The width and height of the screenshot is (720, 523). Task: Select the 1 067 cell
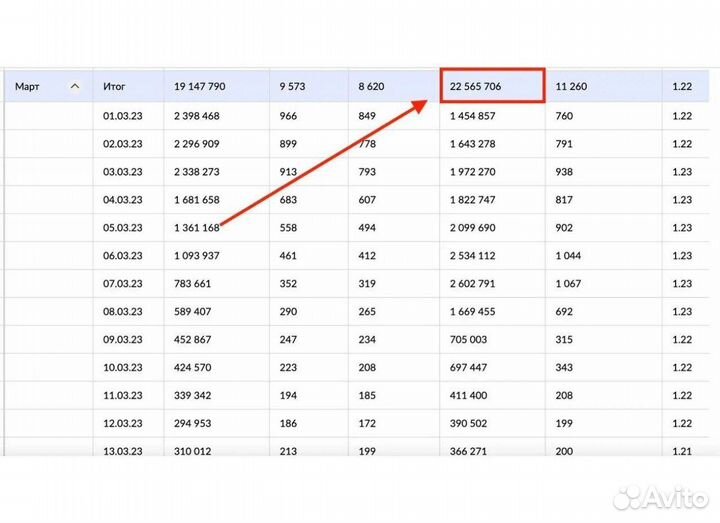click(x=567, y=284)
